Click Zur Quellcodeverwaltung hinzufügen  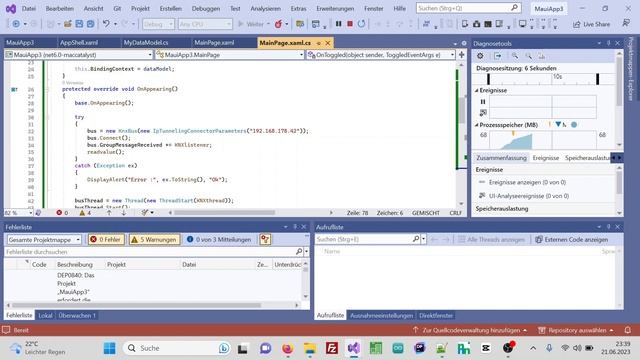coord(470,330)
